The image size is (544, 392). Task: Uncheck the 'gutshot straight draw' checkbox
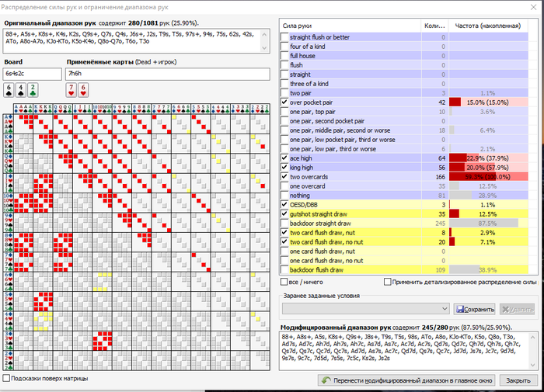[284, 213]
